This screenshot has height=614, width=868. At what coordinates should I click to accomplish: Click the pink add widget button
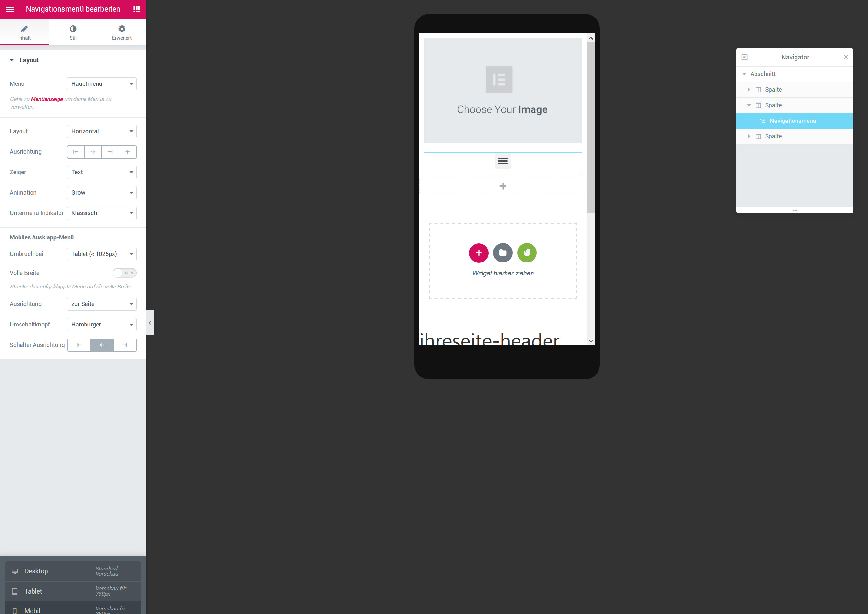click(479, 252)
